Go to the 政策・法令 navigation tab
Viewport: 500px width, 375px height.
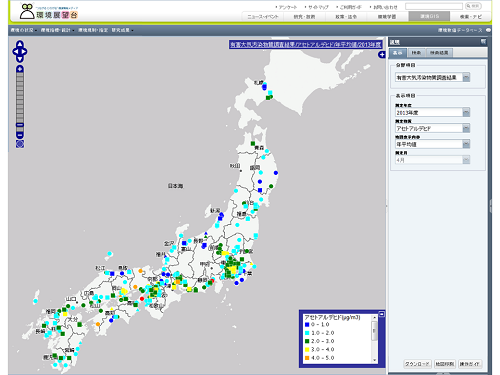(346, 16)
